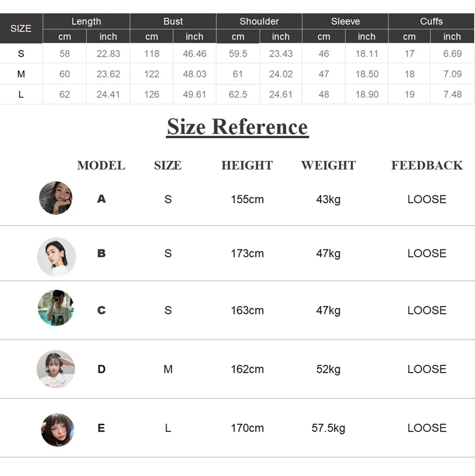
Task: Click Model A's avatar photo
Action: click(55, 198)
